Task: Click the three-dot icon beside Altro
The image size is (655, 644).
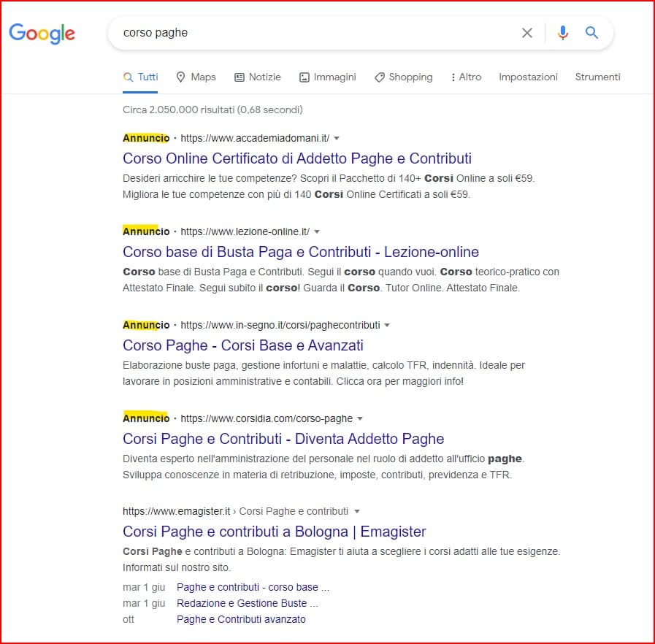Action: pyautogui.click(x=453, y=77)
